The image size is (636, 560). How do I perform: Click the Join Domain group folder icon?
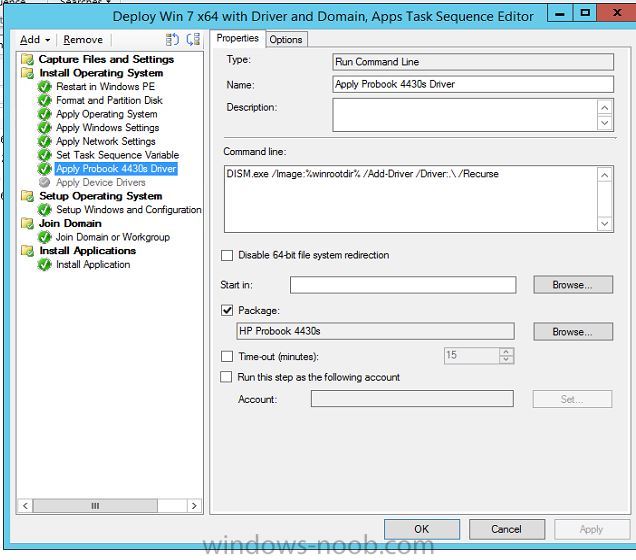(27, 224)
